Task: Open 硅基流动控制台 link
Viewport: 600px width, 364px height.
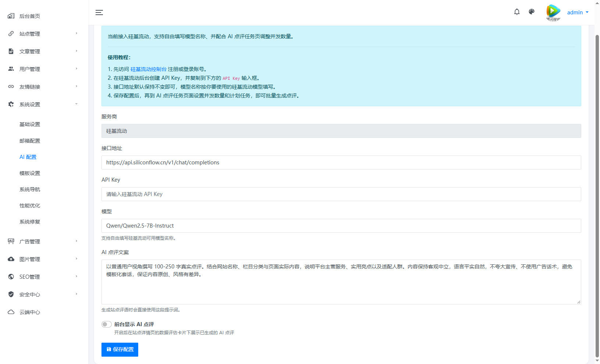Action: (149, 69)
